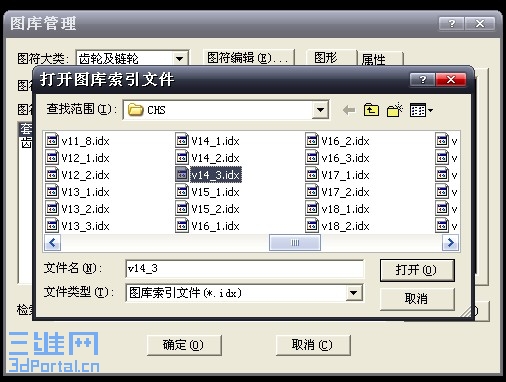Click the open dialog's help button

coord(422,79)
